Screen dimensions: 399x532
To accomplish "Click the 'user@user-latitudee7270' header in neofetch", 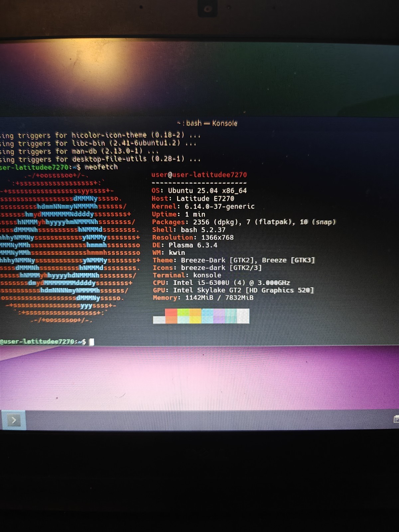I will point(199,175).
